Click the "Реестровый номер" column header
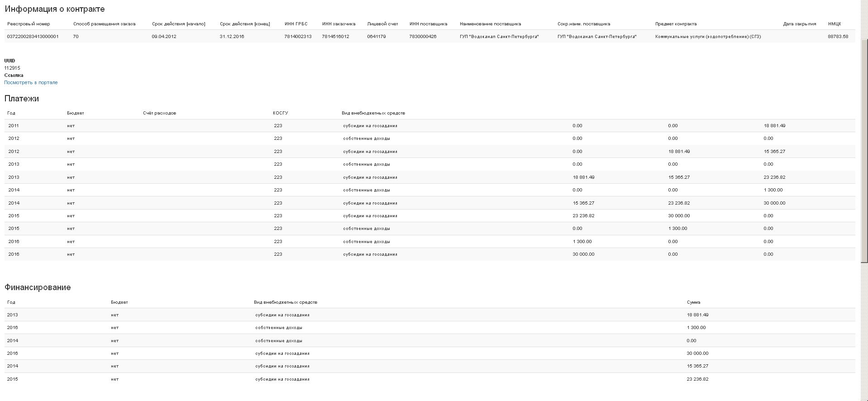 pos(29,24)
